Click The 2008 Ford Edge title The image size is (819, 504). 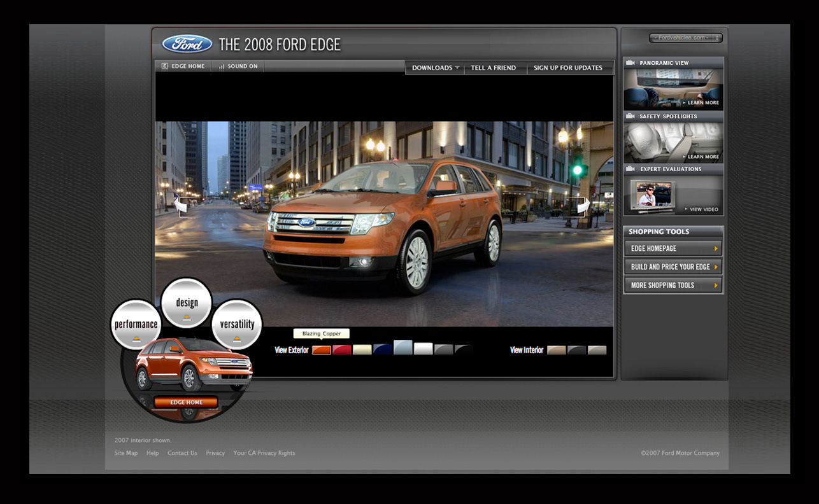280,45
